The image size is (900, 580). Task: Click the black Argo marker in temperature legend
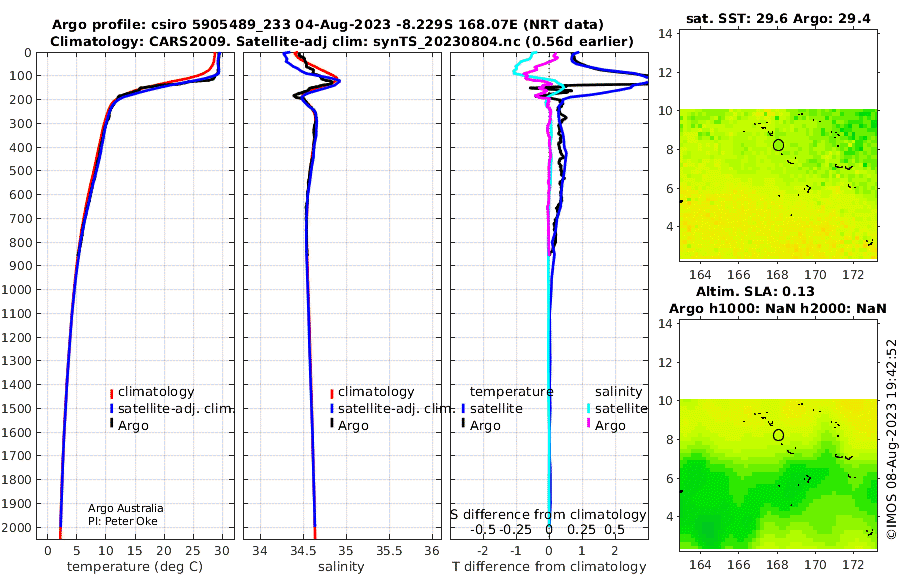111,424
